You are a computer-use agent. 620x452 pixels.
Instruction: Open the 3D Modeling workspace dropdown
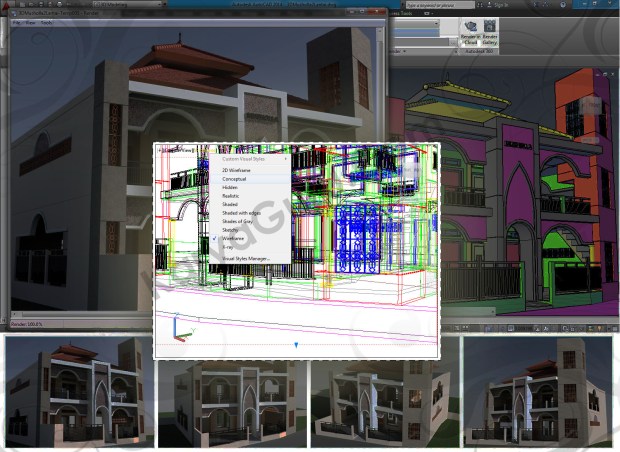coord(129,4)
